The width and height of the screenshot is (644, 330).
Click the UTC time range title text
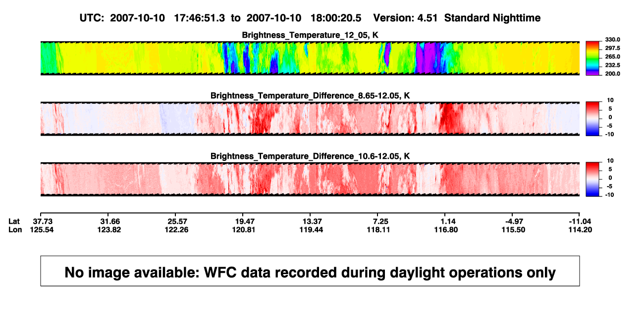310,18
